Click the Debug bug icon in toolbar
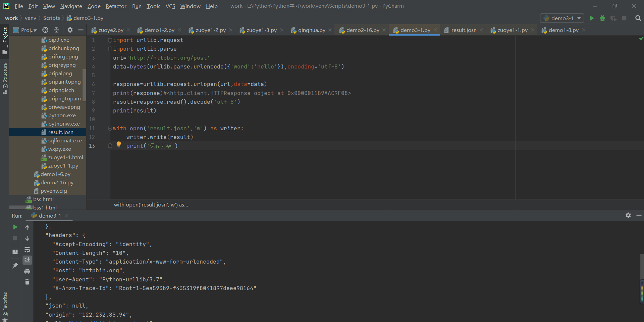 tap(602, 18)
